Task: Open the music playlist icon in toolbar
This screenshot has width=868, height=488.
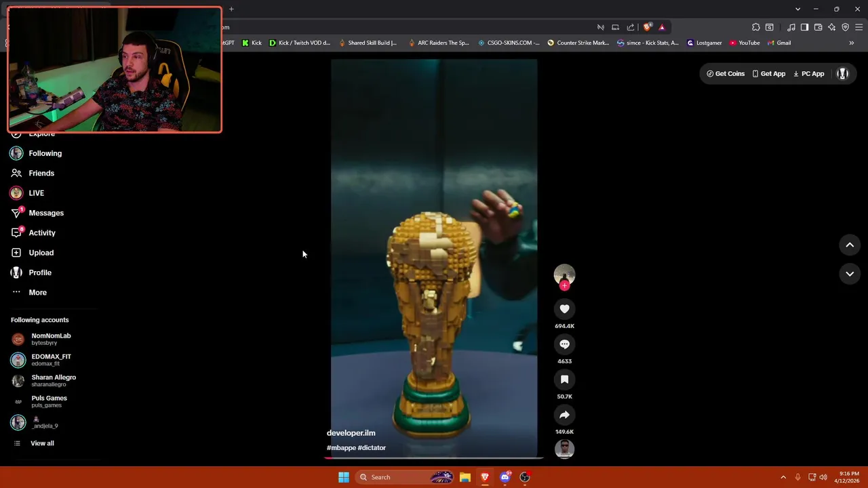Action: point(791,27)
